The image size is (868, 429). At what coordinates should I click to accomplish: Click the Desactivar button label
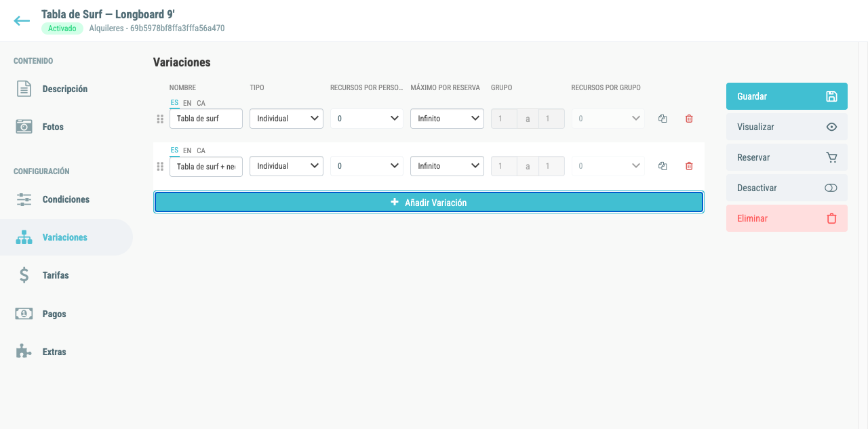click(x=757, y=188)
